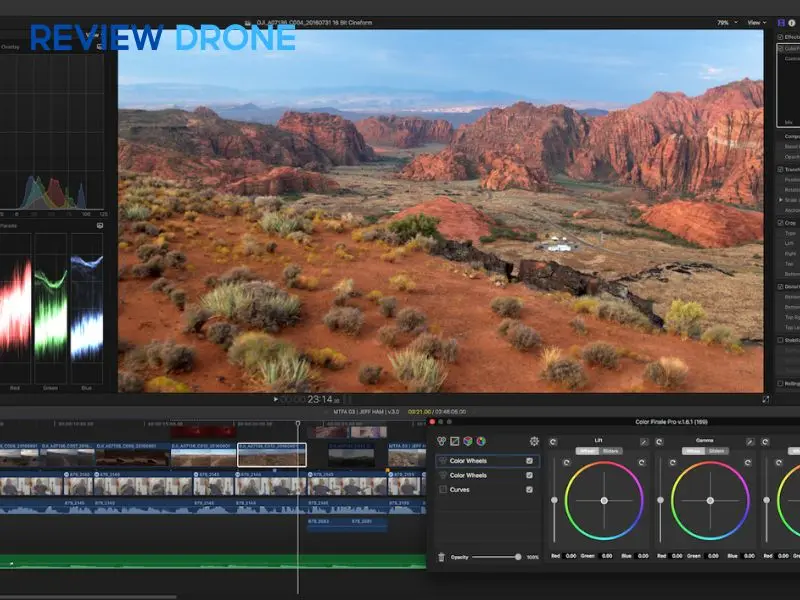
Task: Open Color Finale settings gear
Action: click(x=534, y=441)
